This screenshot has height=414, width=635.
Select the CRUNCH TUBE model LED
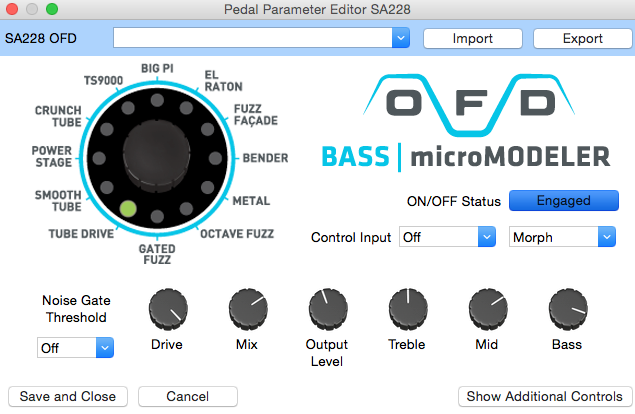tap(107, 129)
